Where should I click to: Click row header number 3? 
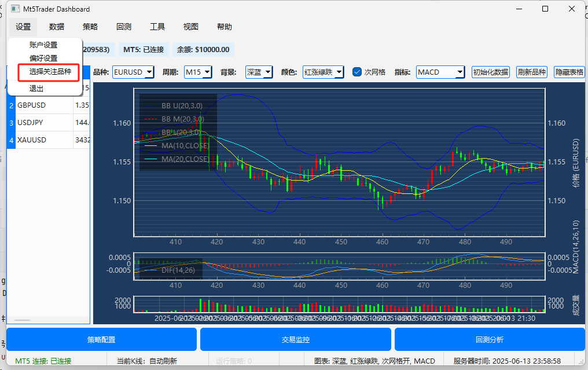11,123
